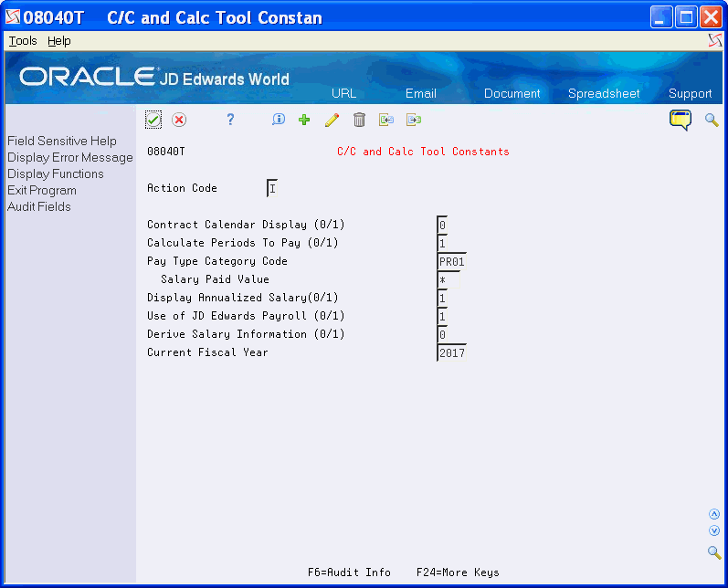Click the Current Fiscal Year field

452,352
